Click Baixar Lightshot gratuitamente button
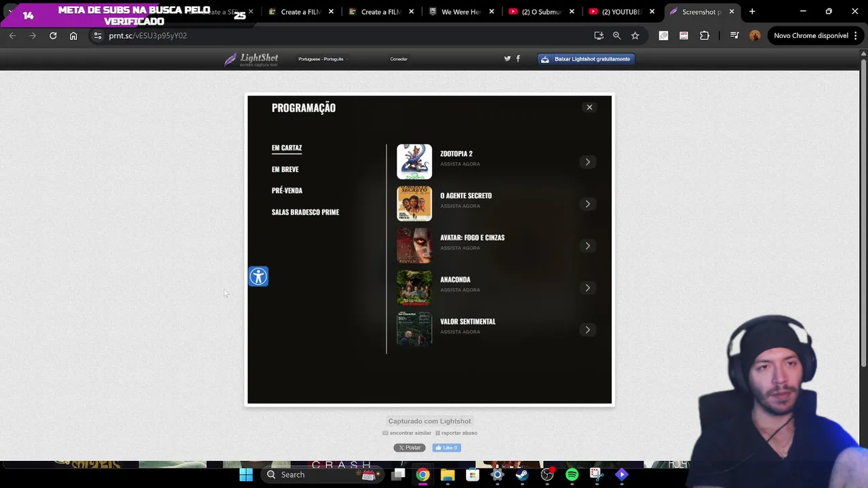Screen dimensions: 868x488 586,59
